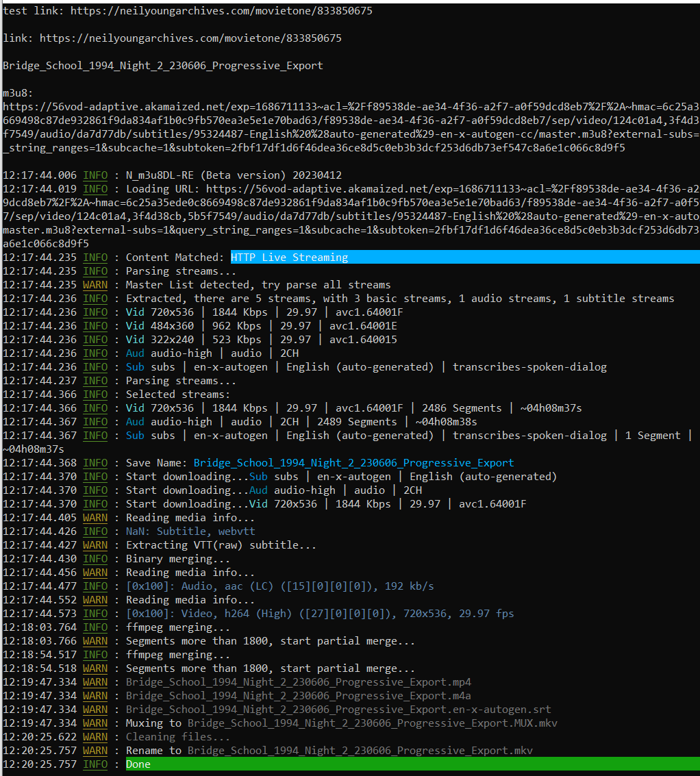Click the "Master List detected" warning message

pyautogui.click(x=258, y=285)
